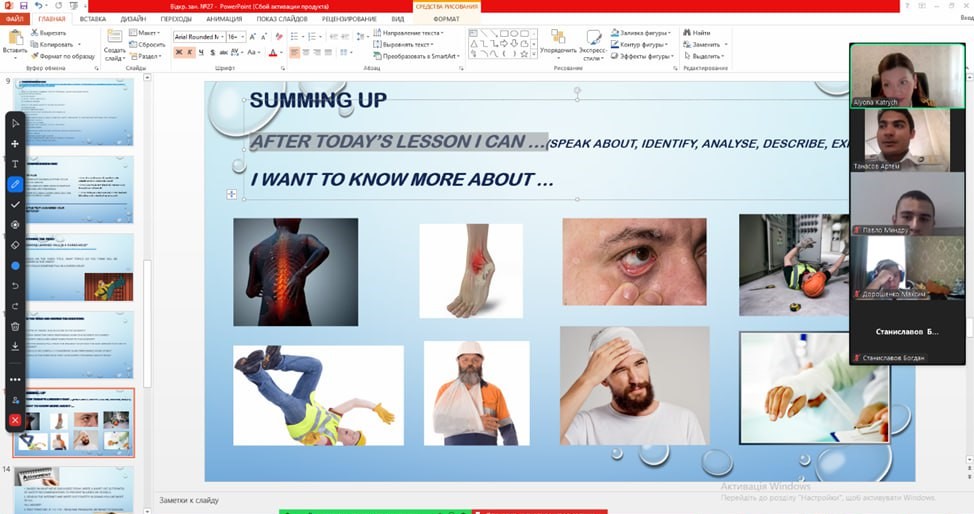
Task: Align text left in paragraph group
Action: [294, 52]
